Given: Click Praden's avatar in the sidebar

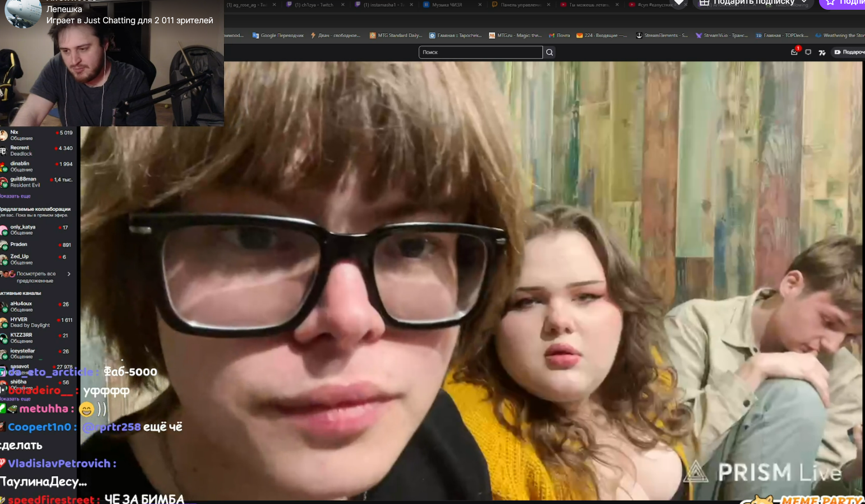Looking at the screenshot, I should (x=4, y=245).
